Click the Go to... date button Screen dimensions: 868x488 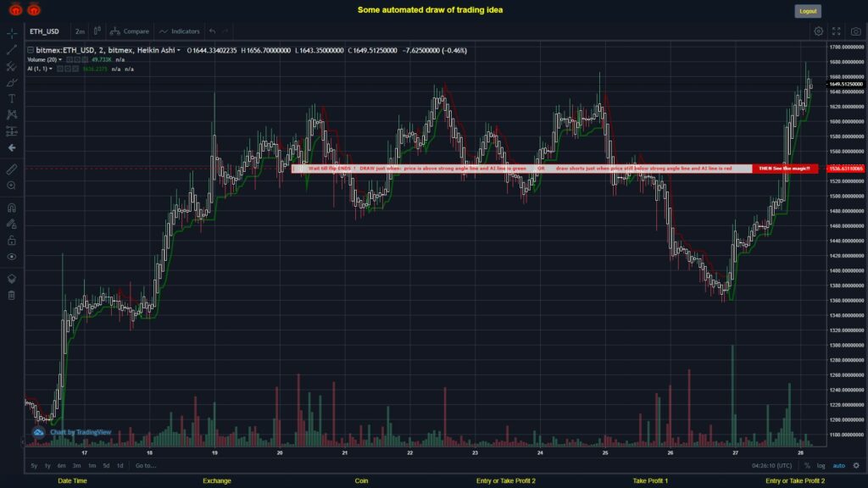pos(146,466)
